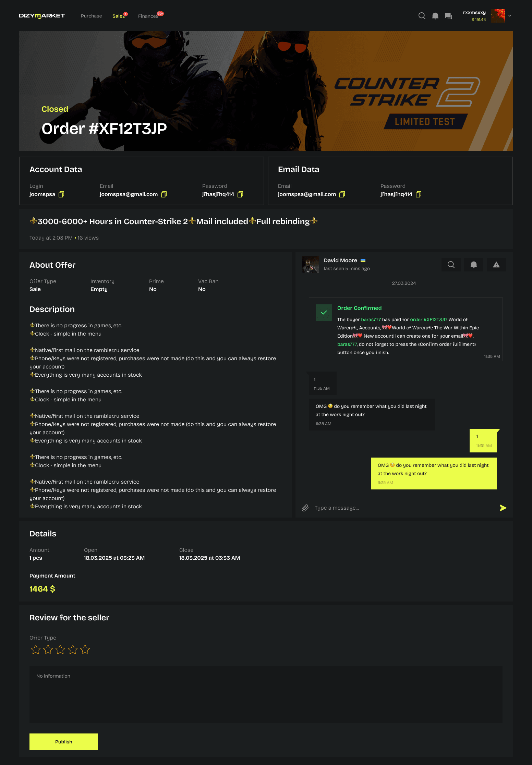Click the Closed status label

pyautogui.click(x=55, y=109)
